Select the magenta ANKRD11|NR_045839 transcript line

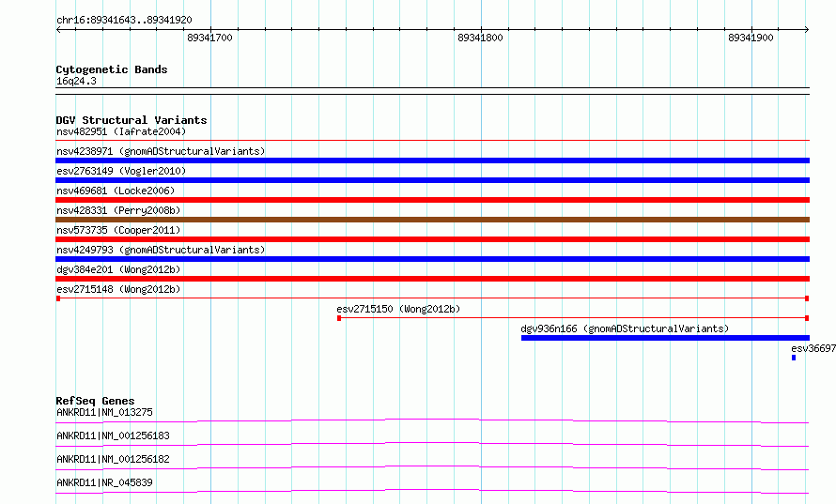pos(432,491)
